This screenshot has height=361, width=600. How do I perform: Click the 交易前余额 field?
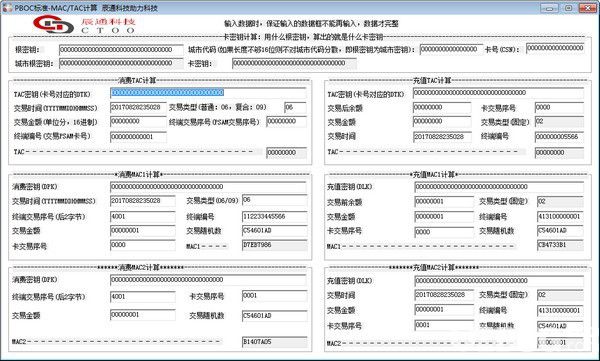(x=444, y=201)
